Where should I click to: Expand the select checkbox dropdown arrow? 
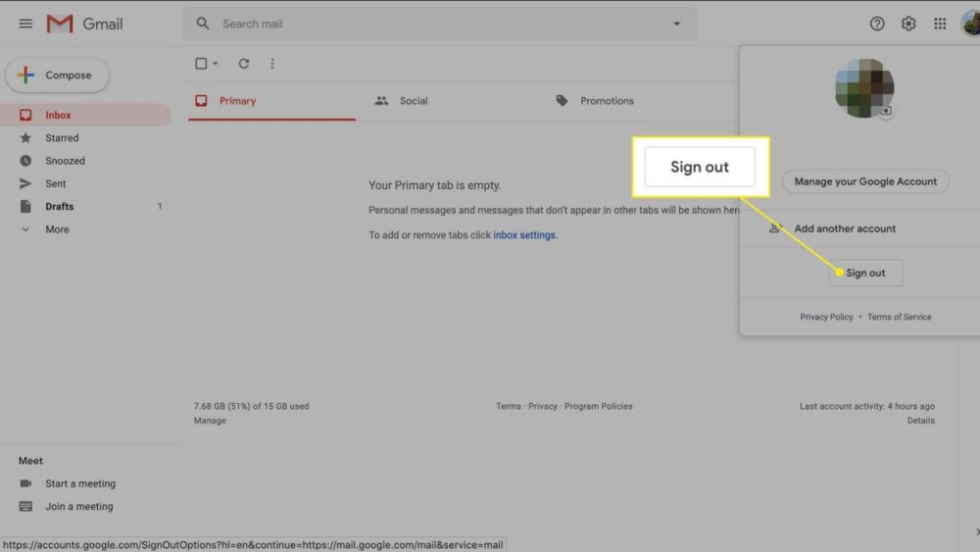click(x=216, y=64)
